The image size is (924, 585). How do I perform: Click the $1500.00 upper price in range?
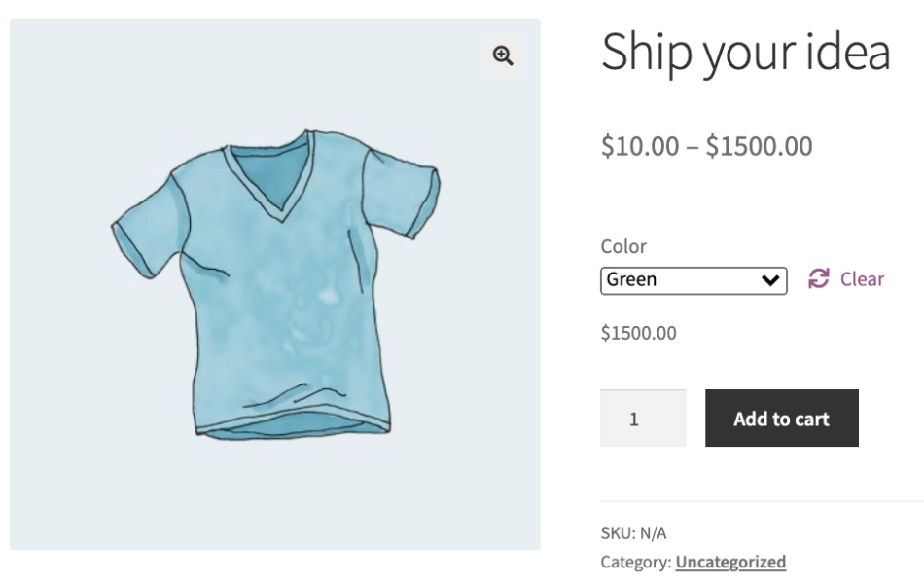(759, 147)
